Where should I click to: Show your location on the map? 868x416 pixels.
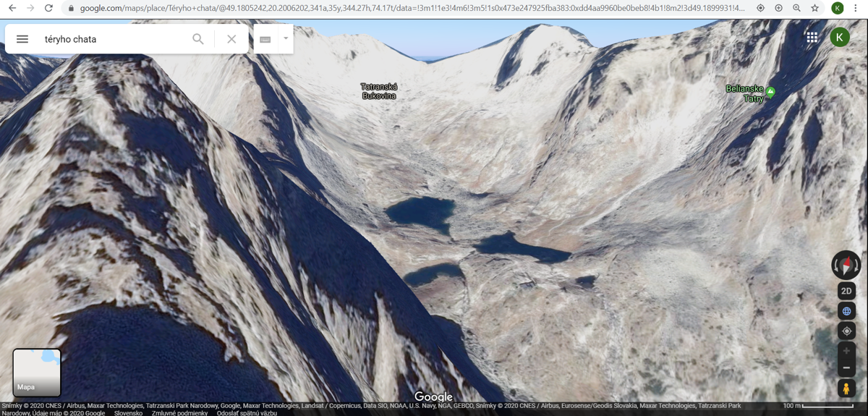[x=846, y=331]
